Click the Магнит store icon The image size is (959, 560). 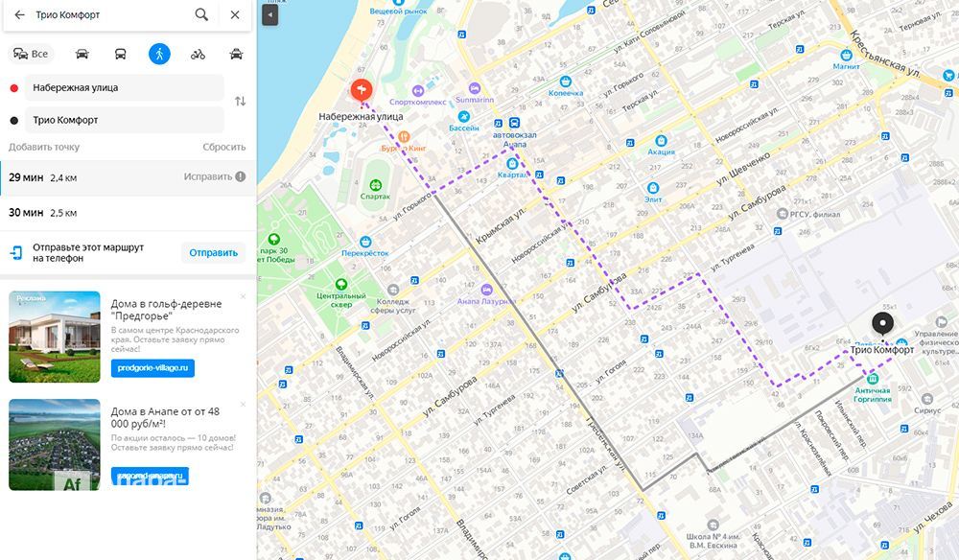click(x=847, y=55)
